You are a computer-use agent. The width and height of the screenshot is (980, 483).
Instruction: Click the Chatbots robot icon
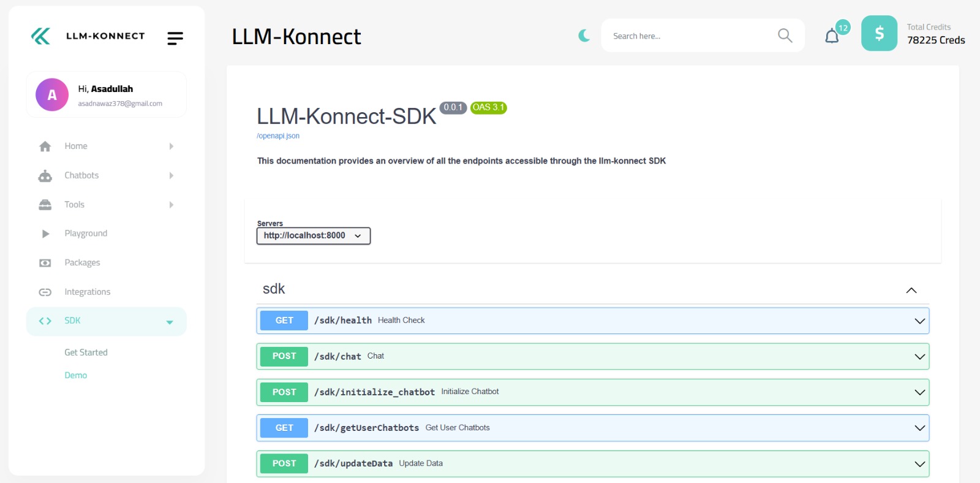(x=45, y=176)
